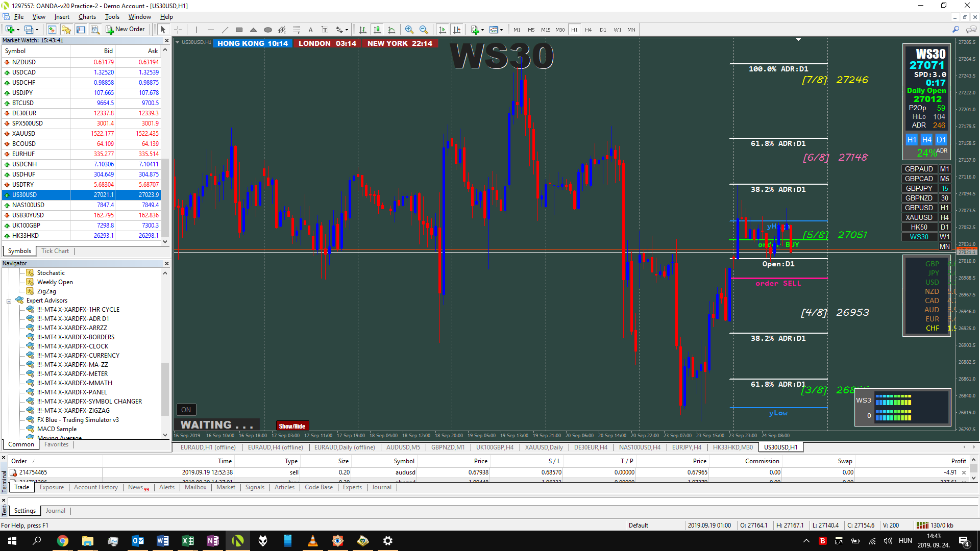Viewport: 980px width, 551px height.
Task: Open the new chart dropdown arrow
Action: click(x=17, y=30)
